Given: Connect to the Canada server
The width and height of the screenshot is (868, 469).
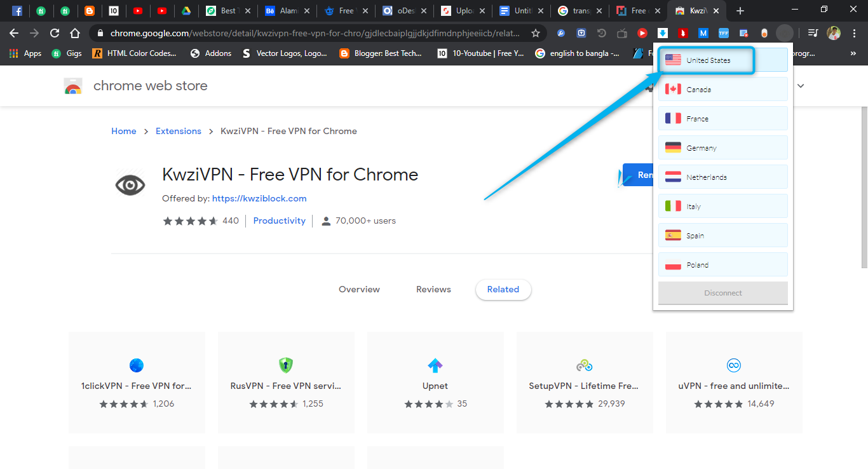Looking at the screenshot, I should pyautogui.click(x=723, y=89).
